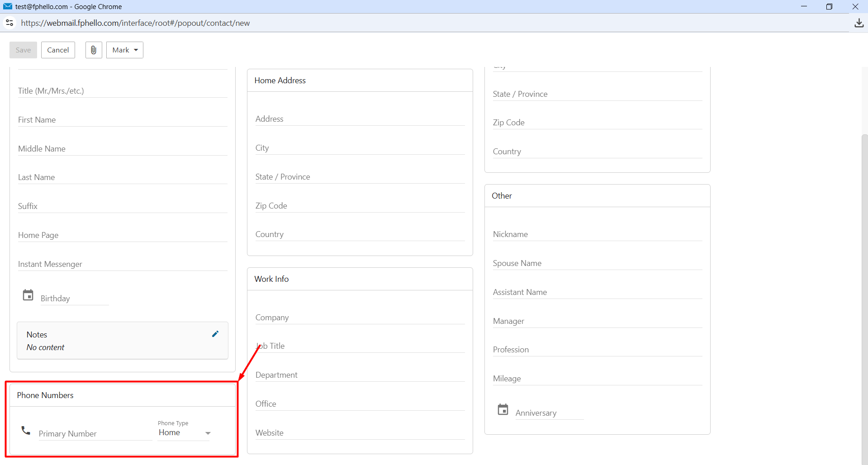Click the phone handset icon
The height and width of the screenshot is (465, 868).
coord(26,431)
